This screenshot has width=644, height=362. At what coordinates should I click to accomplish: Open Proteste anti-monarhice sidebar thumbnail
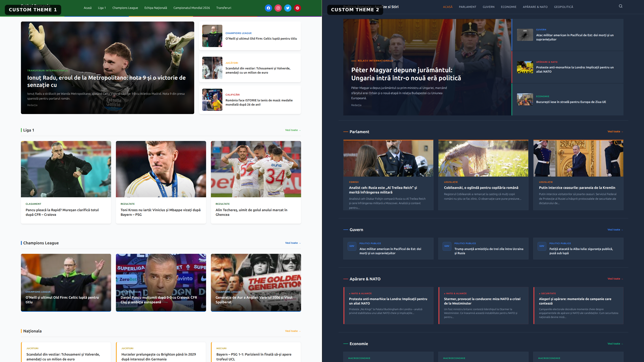[525, 67]
